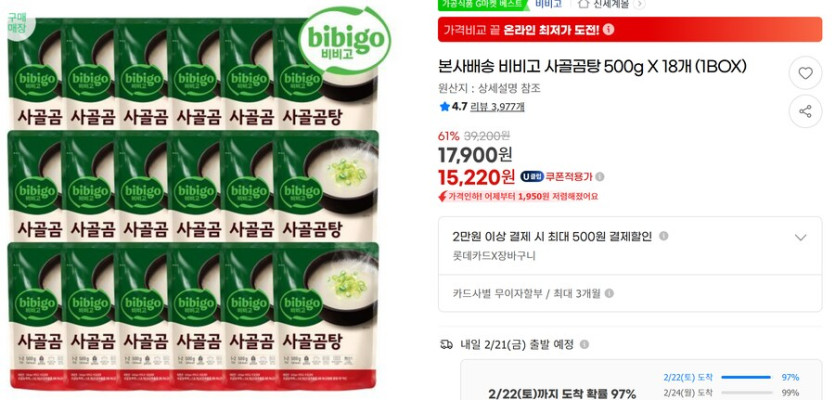The width and height of the screenshot is (835, 400).
Task: Click the U클럽 badge
Action: click(x=532, y=177)
